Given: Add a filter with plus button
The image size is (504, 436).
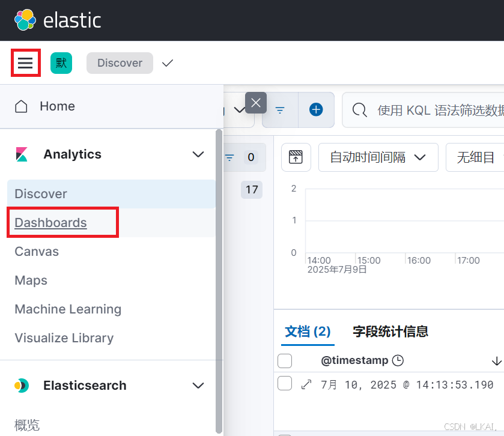Looking at the screenshot, I should pyautogui.click(x=316, y=110).
